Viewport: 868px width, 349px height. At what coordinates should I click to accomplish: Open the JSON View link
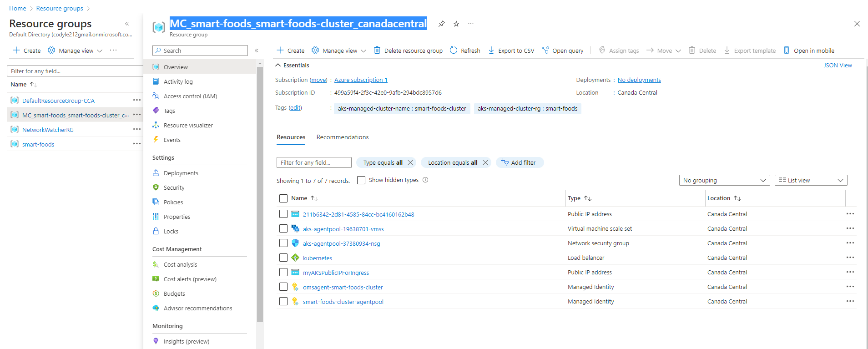click(x=838, y=66)
